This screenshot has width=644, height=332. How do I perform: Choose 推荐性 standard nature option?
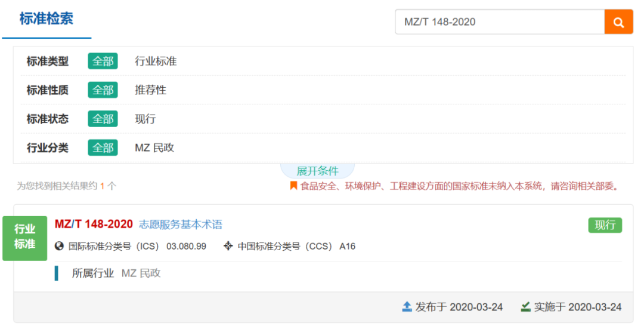[x=150, y=90]
